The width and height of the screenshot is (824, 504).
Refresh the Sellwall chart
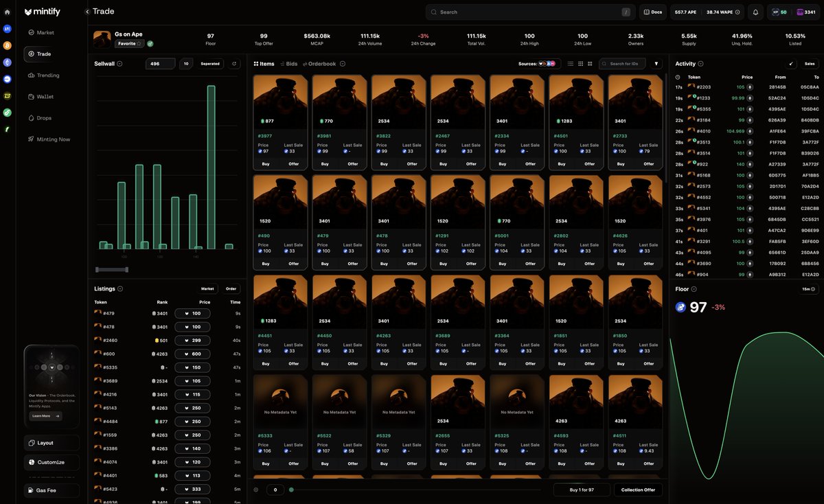click(234, 64)
